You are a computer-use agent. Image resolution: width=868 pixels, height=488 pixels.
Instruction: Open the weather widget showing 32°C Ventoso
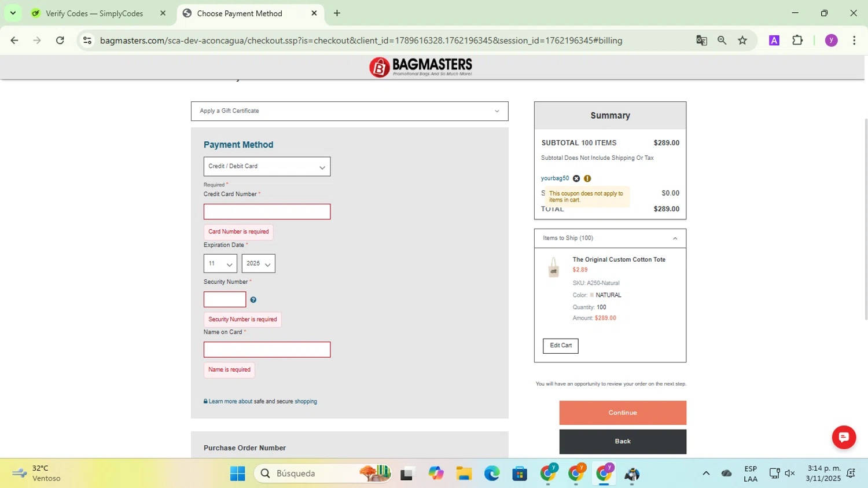[37, 474]
